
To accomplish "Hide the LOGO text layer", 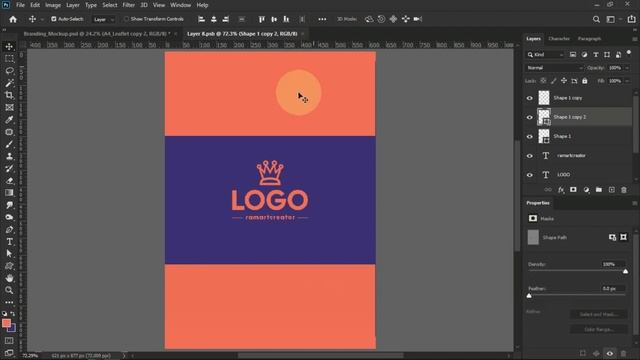I will 529,175.
